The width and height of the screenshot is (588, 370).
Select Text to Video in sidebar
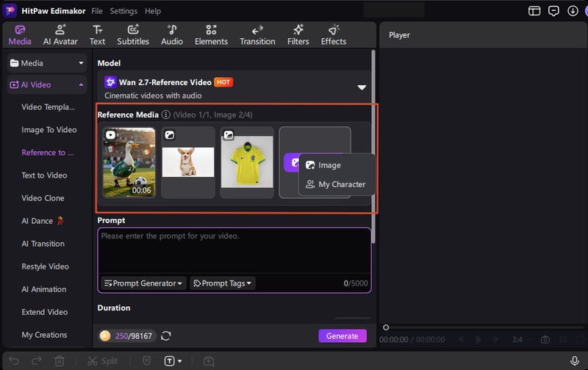(x=44, y=175)
